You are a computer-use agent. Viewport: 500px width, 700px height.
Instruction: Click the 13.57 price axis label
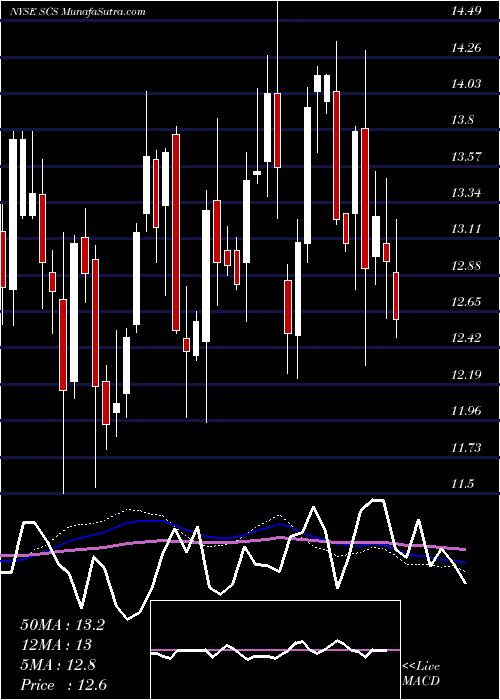[466, 156]
